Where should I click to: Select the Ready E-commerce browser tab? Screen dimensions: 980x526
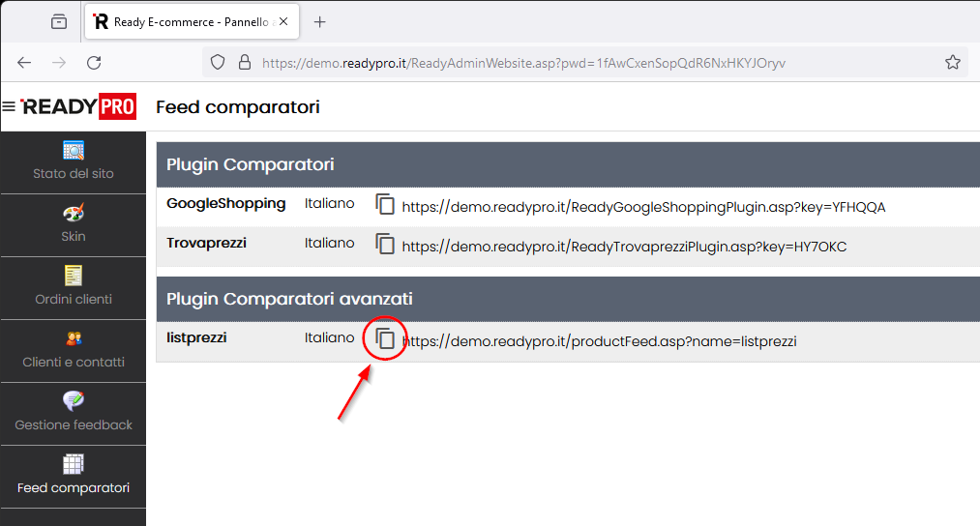click(192, 22)
